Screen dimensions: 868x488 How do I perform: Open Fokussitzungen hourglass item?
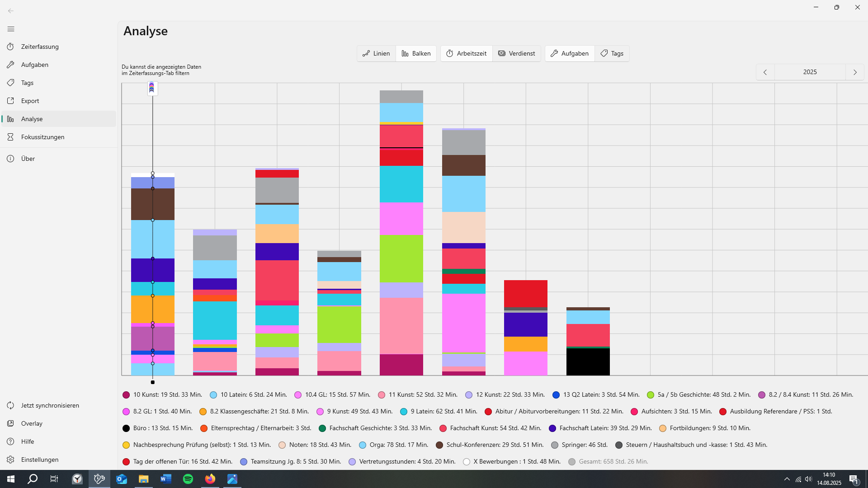(42, 137)
